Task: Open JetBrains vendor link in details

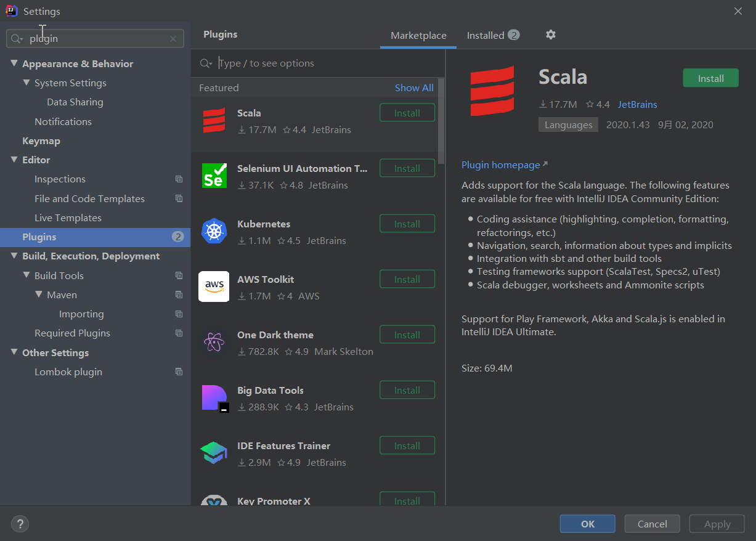Action: (x=638, y=104)
